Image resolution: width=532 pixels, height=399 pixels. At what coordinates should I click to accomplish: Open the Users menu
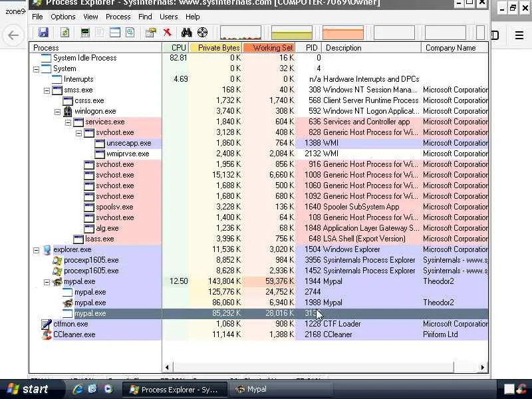pyautogui.click(x=169, y=17)
